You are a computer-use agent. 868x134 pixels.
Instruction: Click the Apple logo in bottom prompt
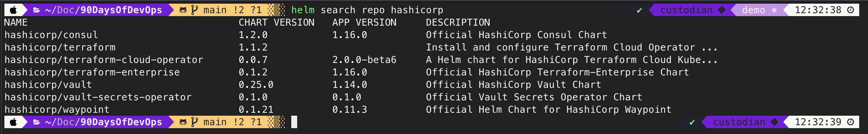point(13,122)
